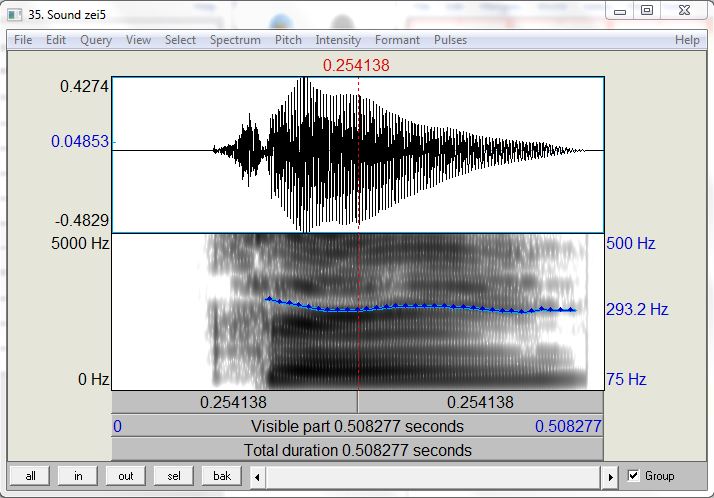
Task: Open the View menu
Action: pyautogui.click(x=138, y=40)
